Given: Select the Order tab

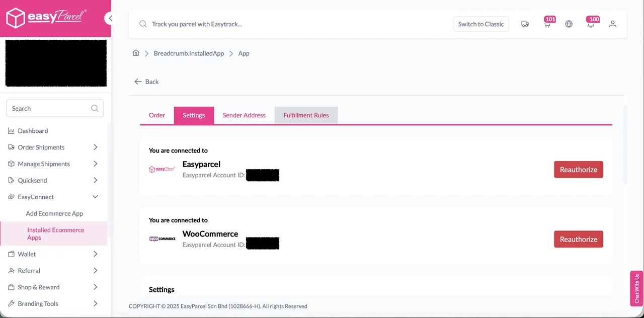Looking at the screenshot, I should [x=156, y=115].
